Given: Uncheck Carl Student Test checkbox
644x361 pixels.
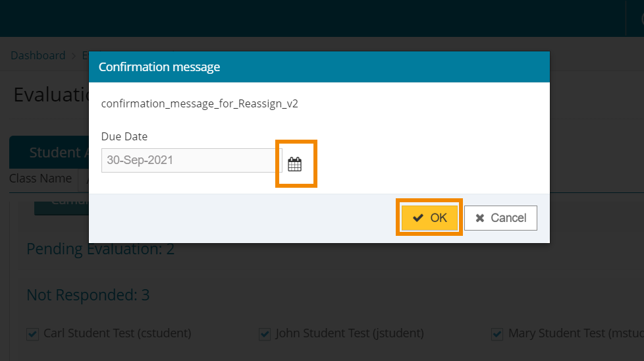Looking at the screenshot, I should tap(32, 334).
